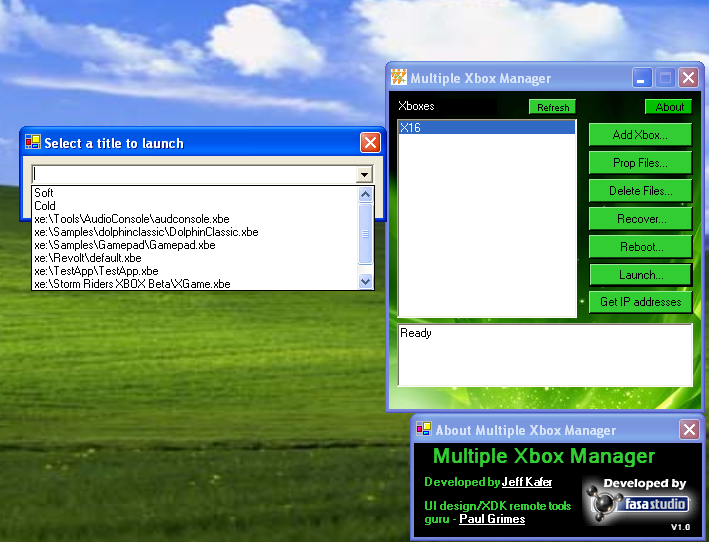Click the Prop Files... button
The width and height of the screenshot is (709, 542).
coord(640,163)
